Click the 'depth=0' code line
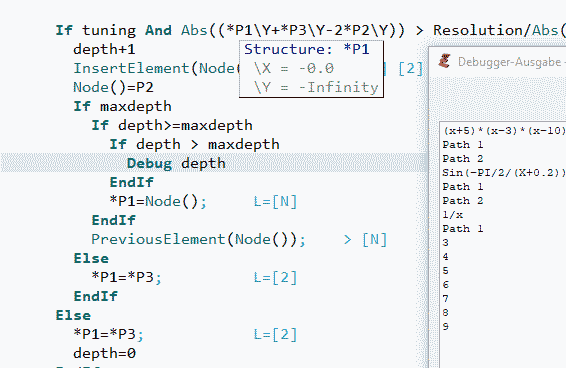This screenshot has height=368, width=566. pos(105,353)
